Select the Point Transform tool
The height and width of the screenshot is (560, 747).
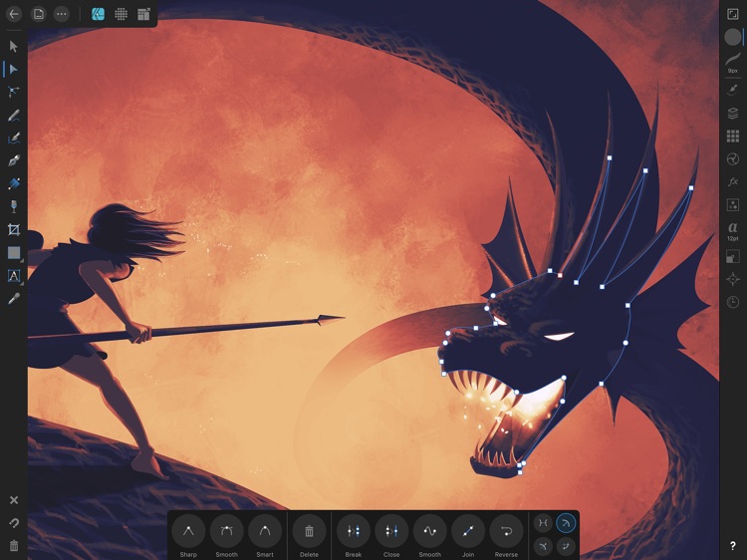click(x=14, y=92)
